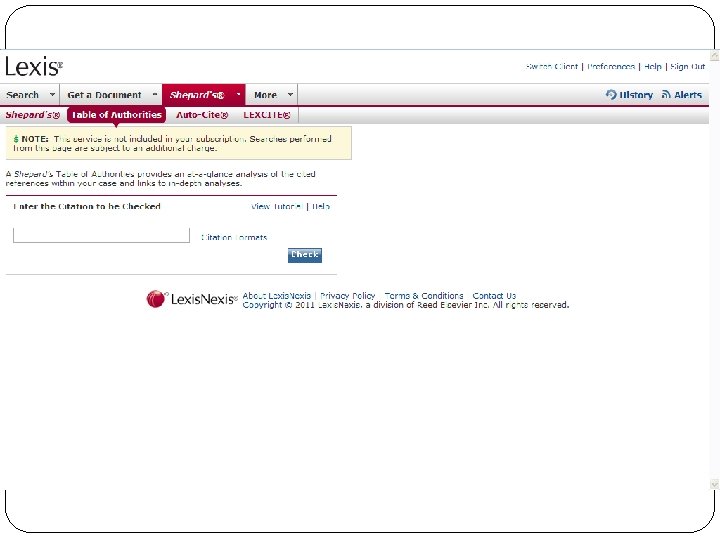Click the LexisNexis footer logo

tap(192, 299)
